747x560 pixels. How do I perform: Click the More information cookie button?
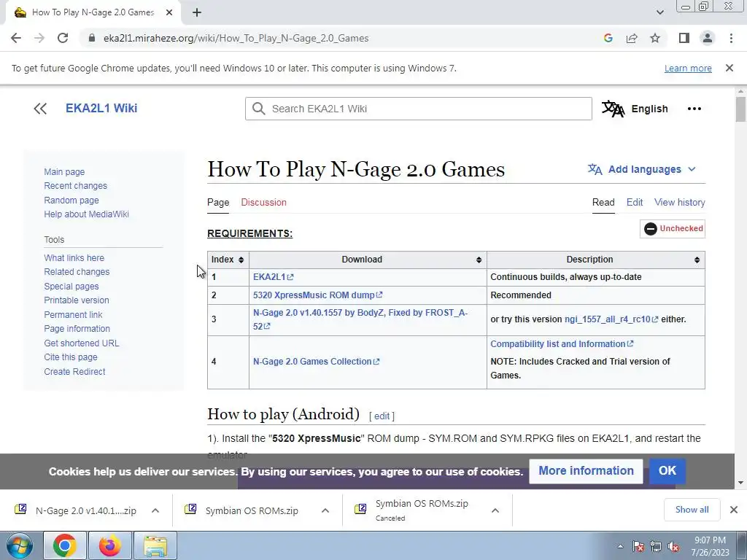click(x=586, y=471)
